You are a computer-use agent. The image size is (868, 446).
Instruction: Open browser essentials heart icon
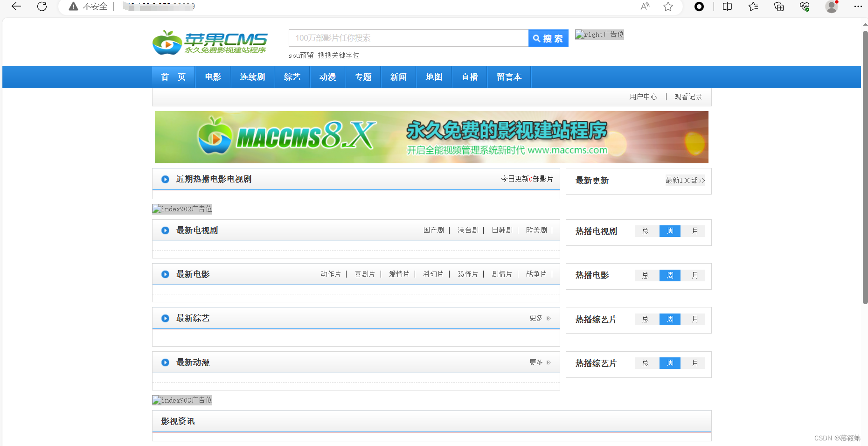tap(805, 7)
